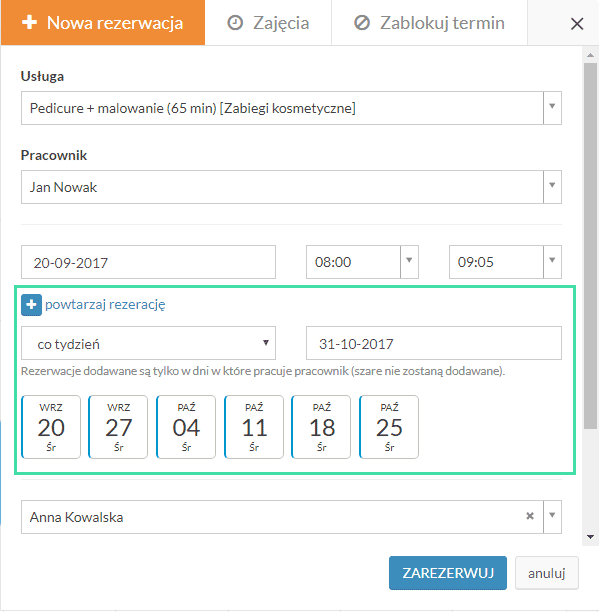This screenshot has height=612, width=599.
Task: Open the Pracownik Jan Nowak dropdown
Action: click(x=291, y=187)
